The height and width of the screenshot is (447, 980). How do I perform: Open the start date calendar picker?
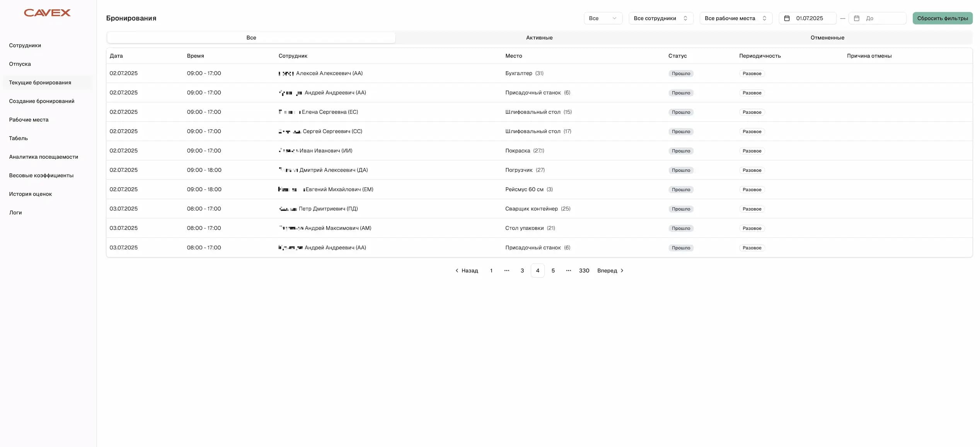[x=787, y=18]
